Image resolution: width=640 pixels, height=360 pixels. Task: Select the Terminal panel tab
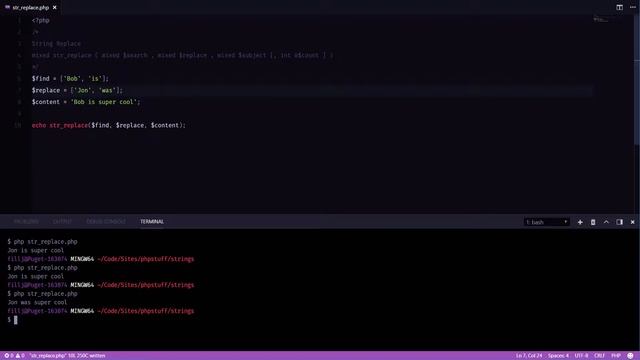152,222
